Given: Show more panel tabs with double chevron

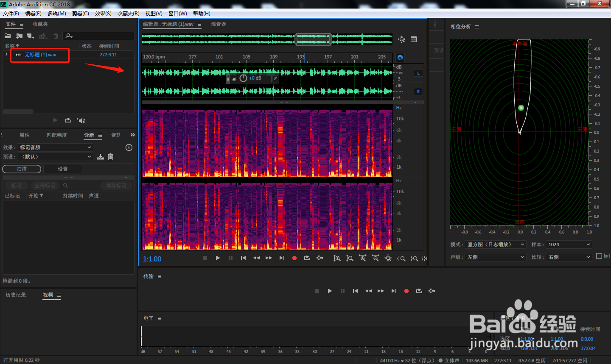Looking at the screenshot, I should [133, 135].
